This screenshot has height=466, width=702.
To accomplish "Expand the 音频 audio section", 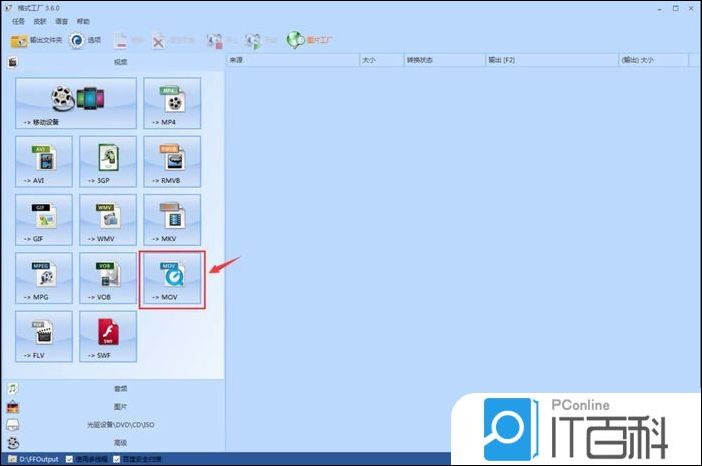I will tap(113, 389).
